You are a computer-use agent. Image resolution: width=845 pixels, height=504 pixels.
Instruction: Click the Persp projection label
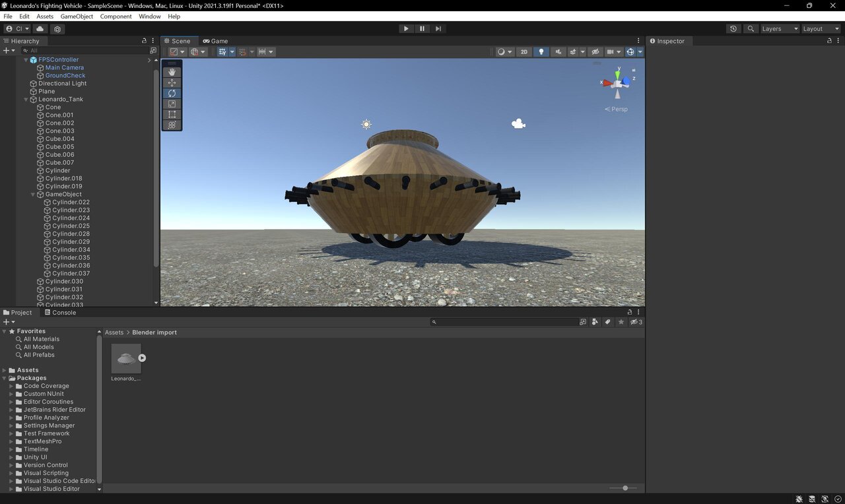pyautogui.click(x=617, y=109)
